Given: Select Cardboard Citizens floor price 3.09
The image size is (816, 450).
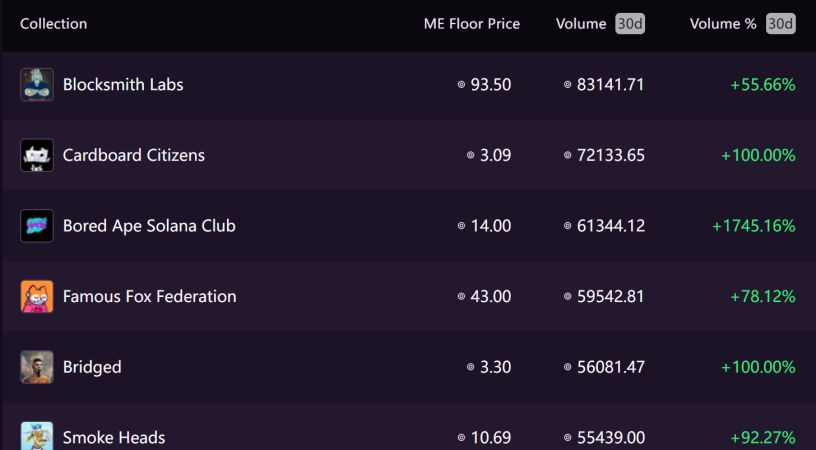Looking at the screenshot, I should click(495, 155).
